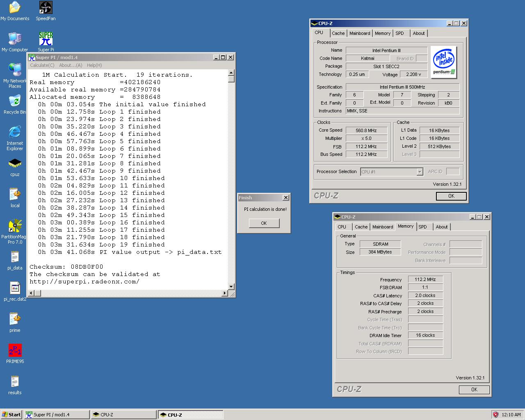Select the Recycle Bin icon
The width and height of the screenshot is (525, 420).
15,105
